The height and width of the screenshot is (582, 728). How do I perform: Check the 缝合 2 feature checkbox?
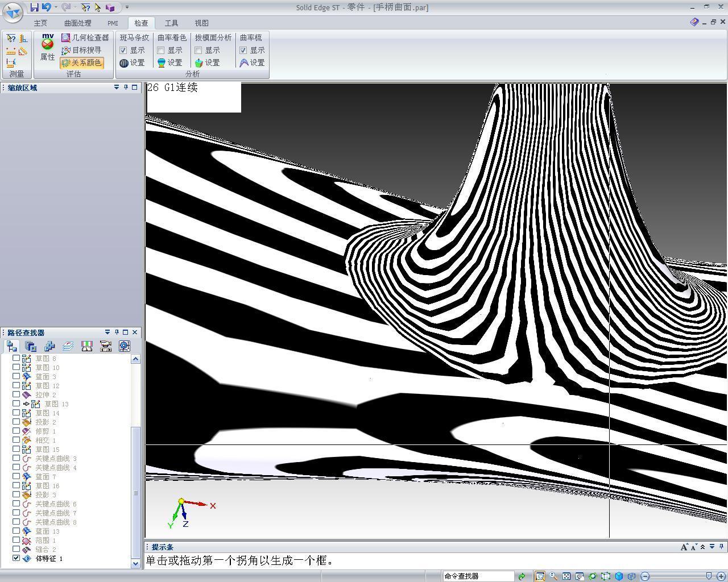point(16,549)
